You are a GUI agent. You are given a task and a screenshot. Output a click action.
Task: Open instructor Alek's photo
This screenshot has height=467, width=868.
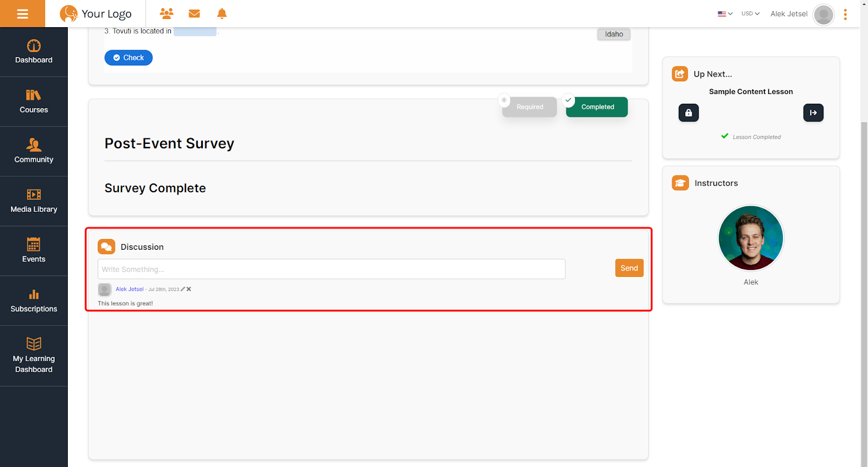[x=751, y=238]
